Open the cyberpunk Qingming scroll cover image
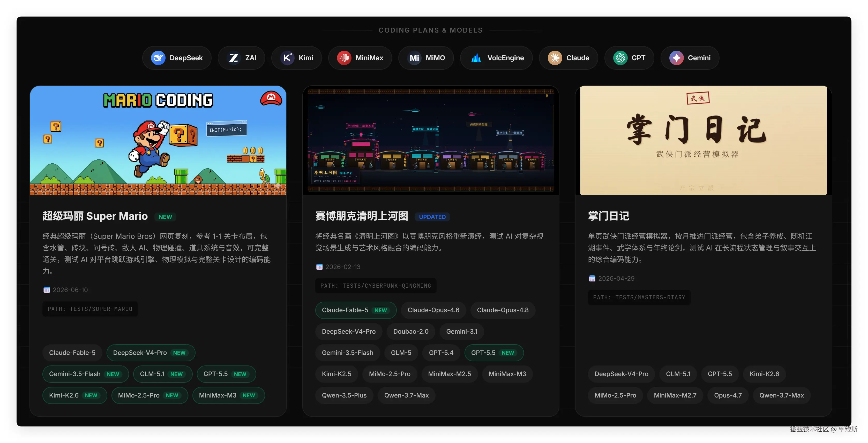 tap(431, 140)
